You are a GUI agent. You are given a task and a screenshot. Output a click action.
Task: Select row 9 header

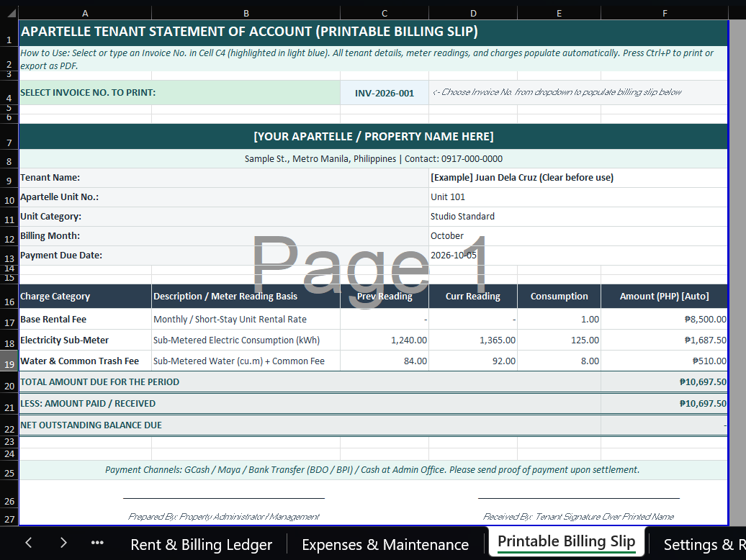[9, 178]
